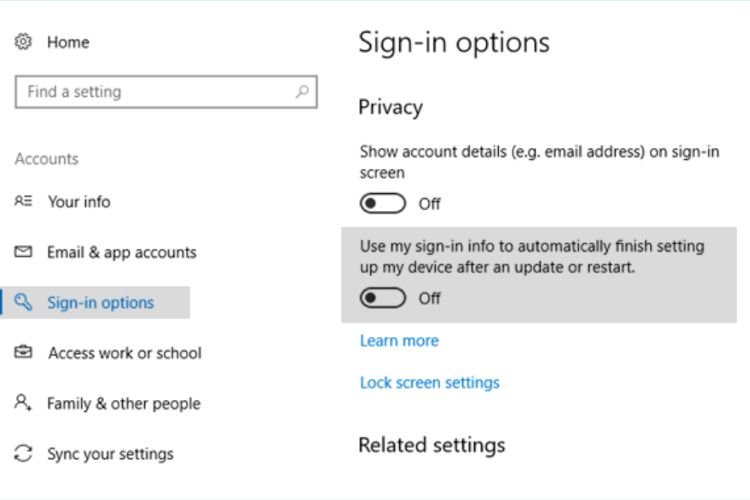750x500 pixels.
Task: Open the Your info text label
Action: [x=79, y=202]
